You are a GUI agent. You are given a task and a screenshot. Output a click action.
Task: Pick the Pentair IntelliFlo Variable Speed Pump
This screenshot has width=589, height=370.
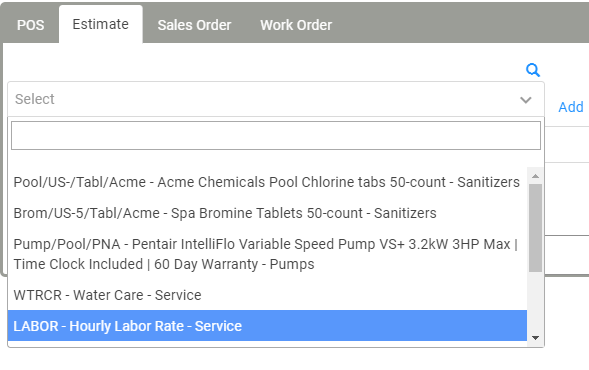click(267, 254)
